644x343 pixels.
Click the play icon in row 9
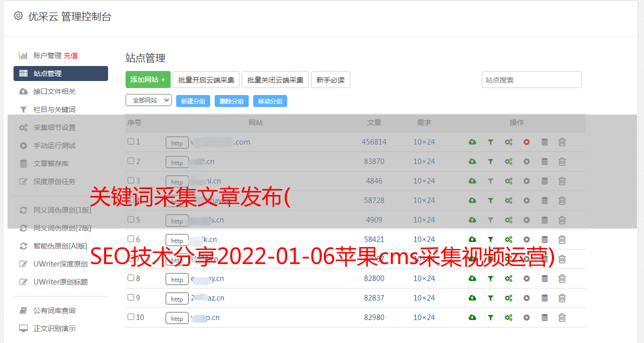(x=526, y=298)
